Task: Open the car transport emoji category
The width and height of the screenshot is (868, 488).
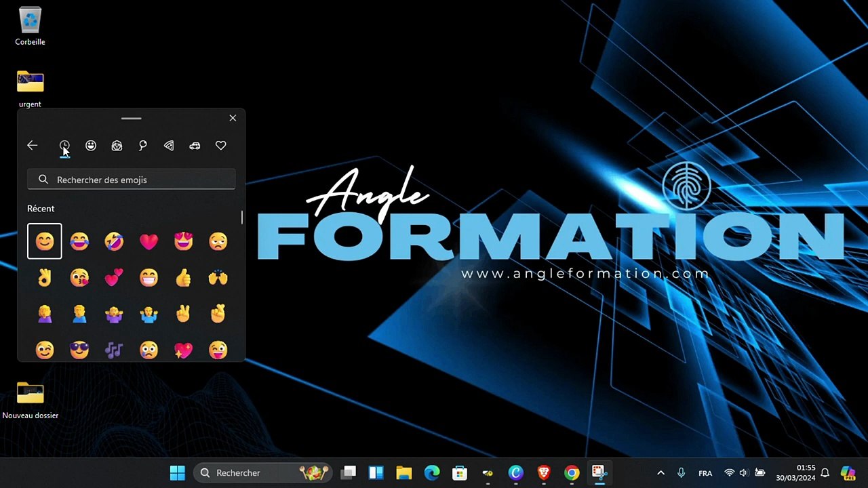Action: (195, 146)
